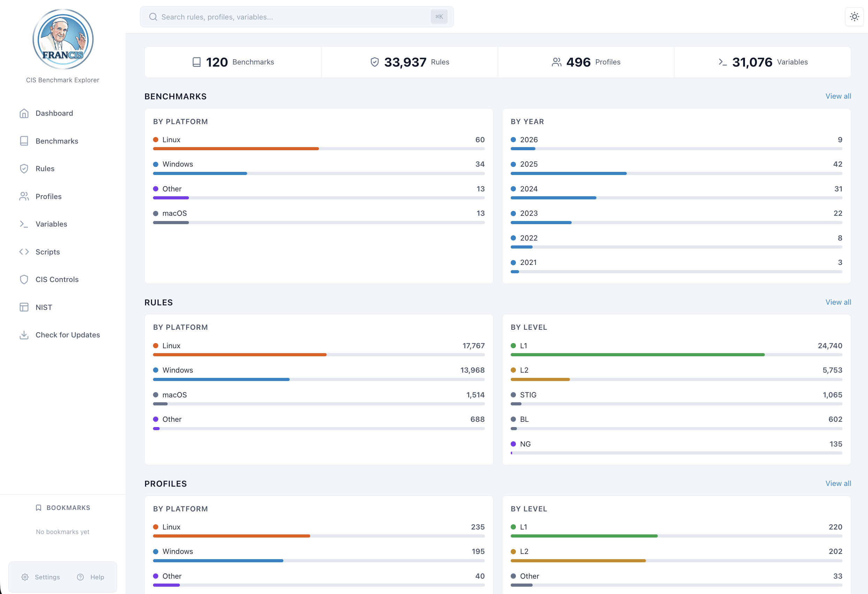This screenshot has width=868, height=594.
Task: Click View all next to Rules
Action: [838, 302]
